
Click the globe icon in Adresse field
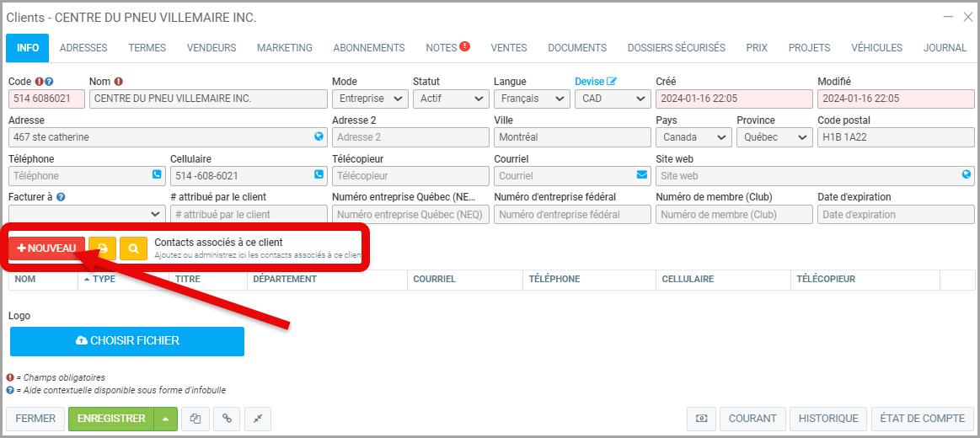pos(319,136)
